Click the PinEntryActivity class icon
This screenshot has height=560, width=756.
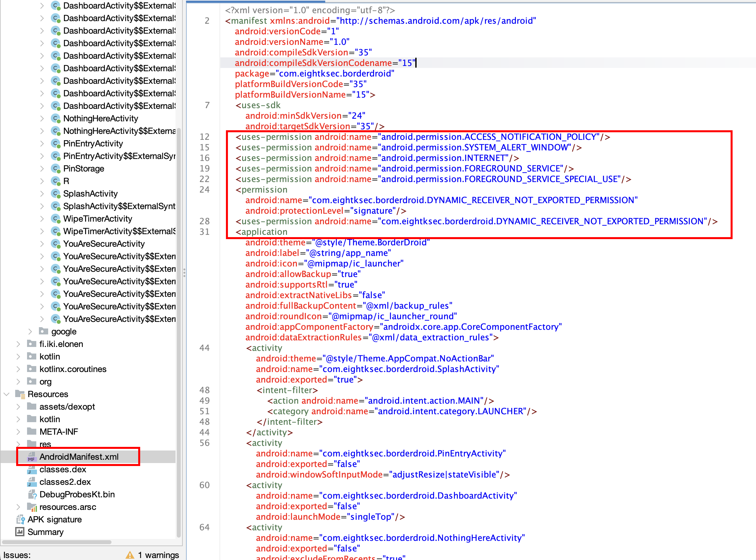(x=56, y=143)
